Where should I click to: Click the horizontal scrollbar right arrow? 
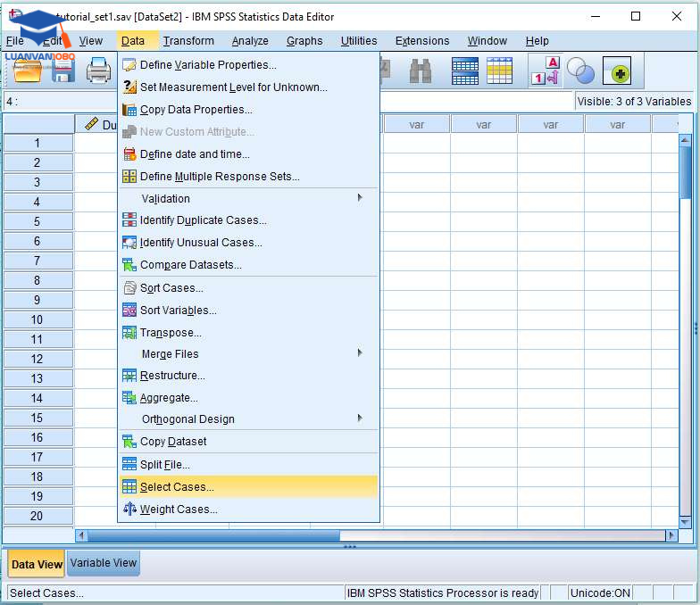(x=671, y=535)
